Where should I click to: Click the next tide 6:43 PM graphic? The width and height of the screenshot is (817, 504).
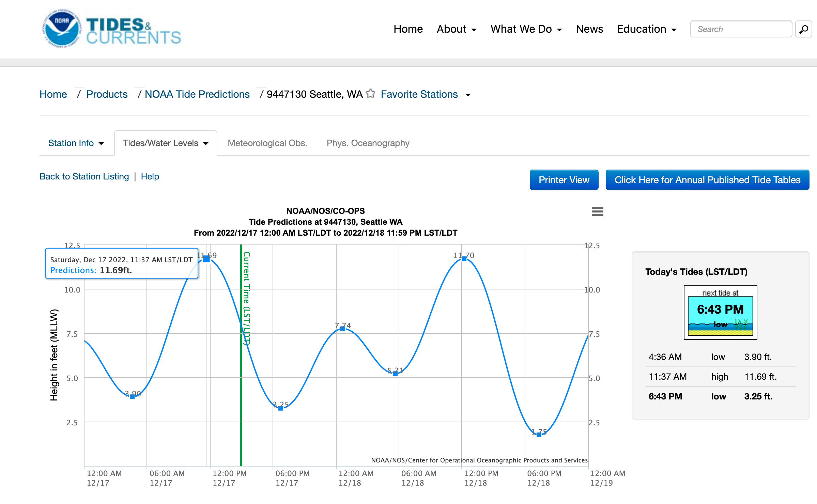point(720,313)
